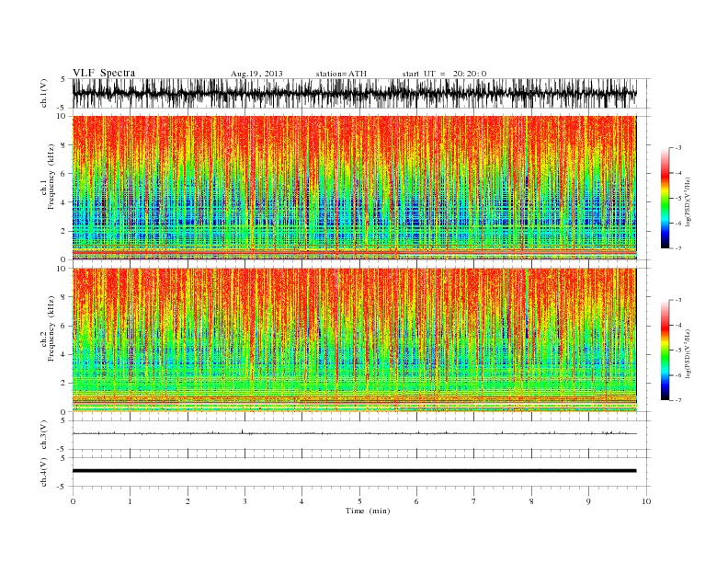The width and height of the screenshot is (728, 563).
Task: Click the time axis tick label "5"
Action: coord(359,501)
